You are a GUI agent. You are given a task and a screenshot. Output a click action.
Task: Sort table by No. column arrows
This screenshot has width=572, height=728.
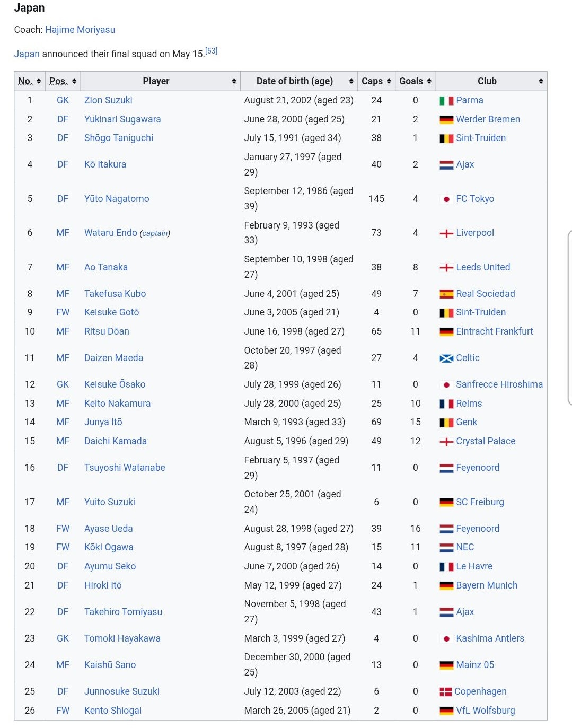[x=39, y=81]
